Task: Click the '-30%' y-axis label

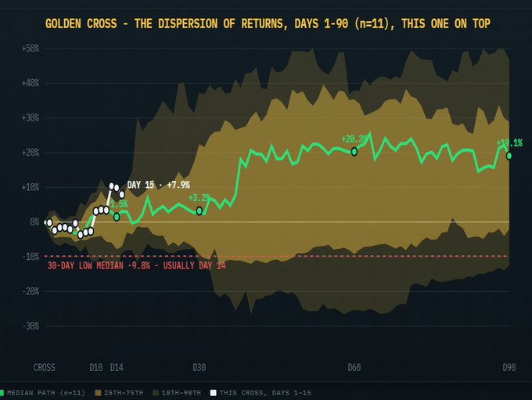Action: [31, 326]
